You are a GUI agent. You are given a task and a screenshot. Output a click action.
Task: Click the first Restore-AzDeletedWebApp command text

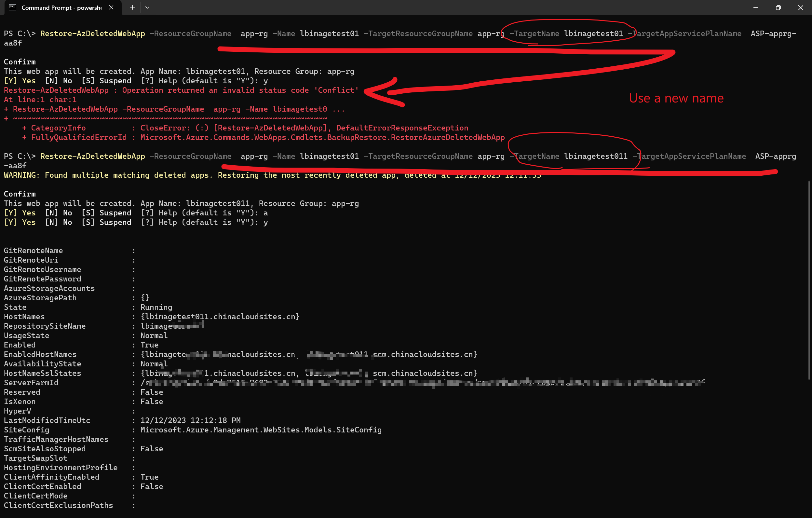tap(92, 34)
